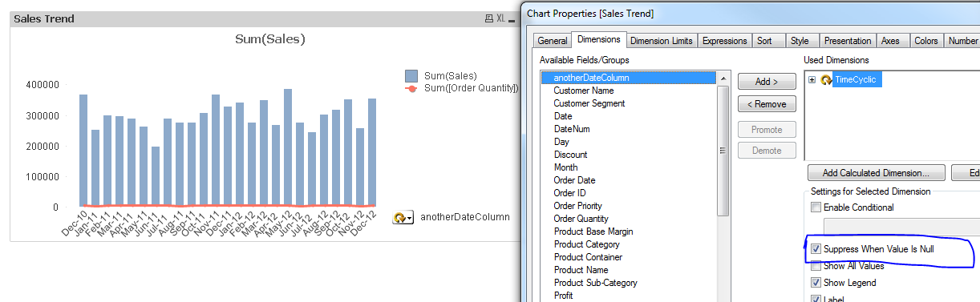Select the Profit field
Screen dimensions: 980x302
tap(629, 296)
